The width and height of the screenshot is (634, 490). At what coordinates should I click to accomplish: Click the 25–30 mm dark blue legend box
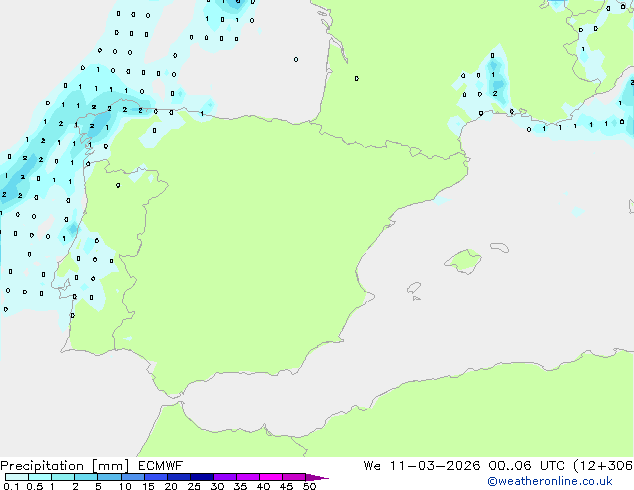click(201, 477)
